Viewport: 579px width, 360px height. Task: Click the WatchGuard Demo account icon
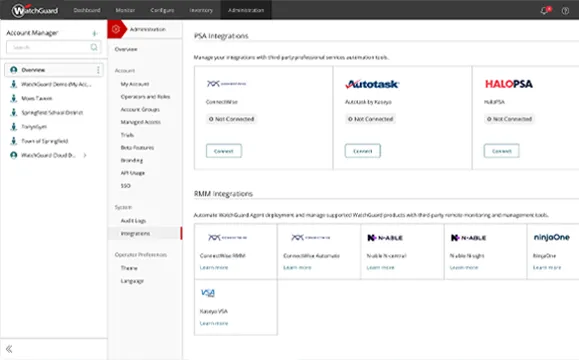(x=14, y=84)
